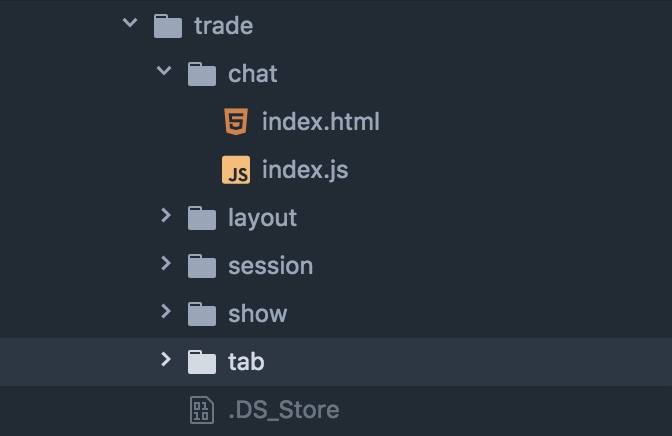Expand the session folder chevron
672x436 pixels.
point(166,263)
